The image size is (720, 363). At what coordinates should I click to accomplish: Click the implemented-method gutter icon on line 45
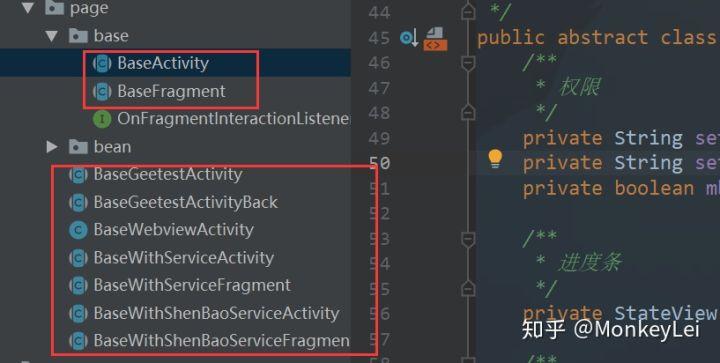(x=409, y=38)
